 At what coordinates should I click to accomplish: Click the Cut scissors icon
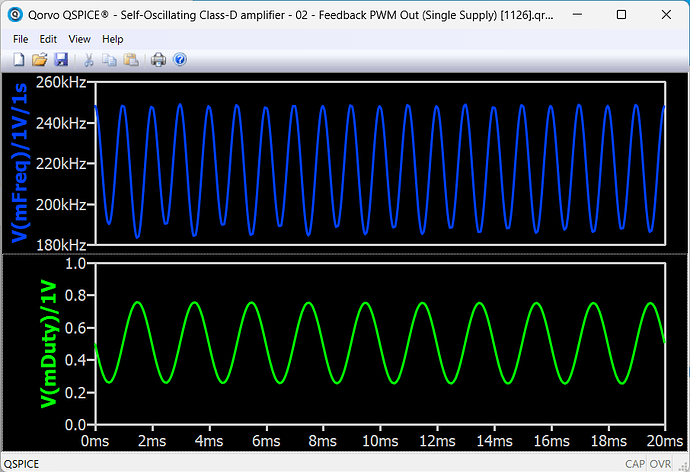point(89,60)
